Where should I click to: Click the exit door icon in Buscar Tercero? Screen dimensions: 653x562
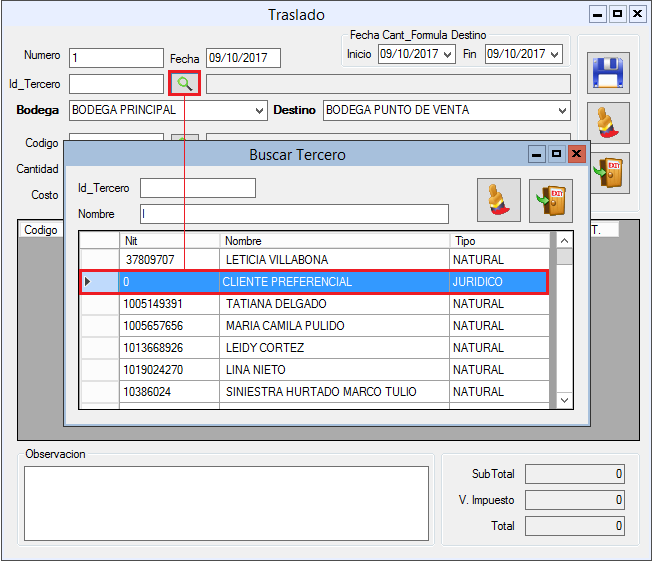(551, 200)
